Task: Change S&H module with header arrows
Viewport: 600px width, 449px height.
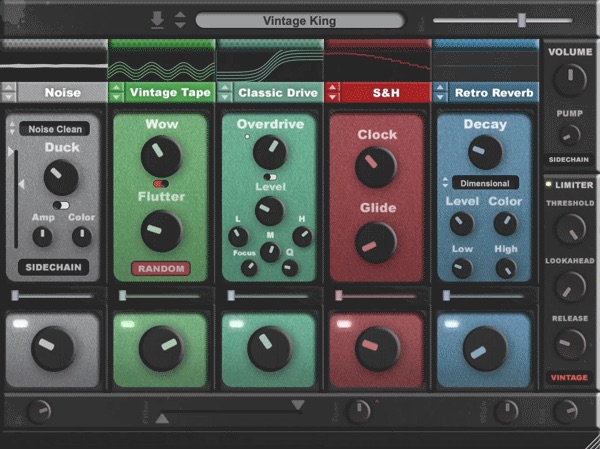Action: point(332,92)
